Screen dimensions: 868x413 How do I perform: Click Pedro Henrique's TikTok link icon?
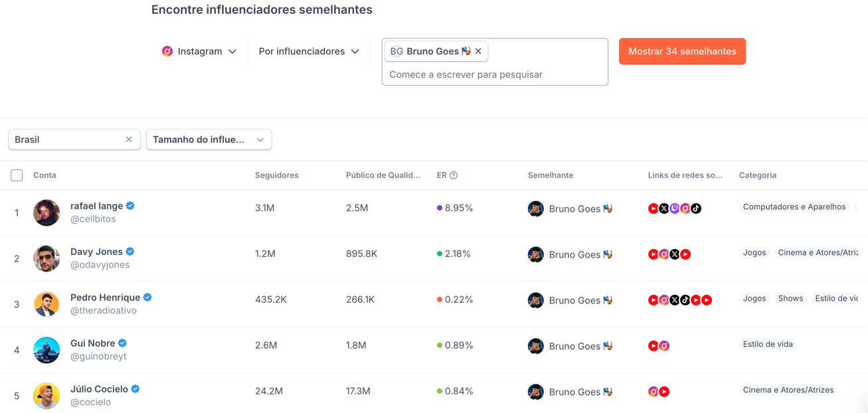tap(685, 300)
